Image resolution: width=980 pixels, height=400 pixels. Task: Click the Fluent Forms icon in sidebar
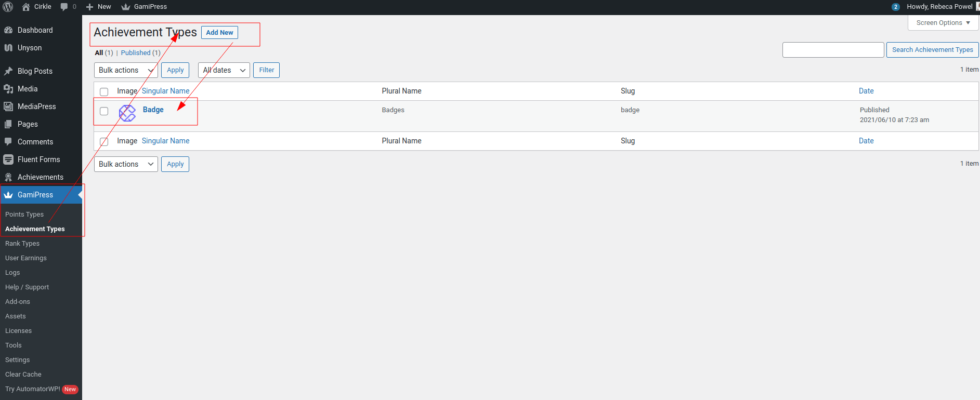[x=8, y=159]
